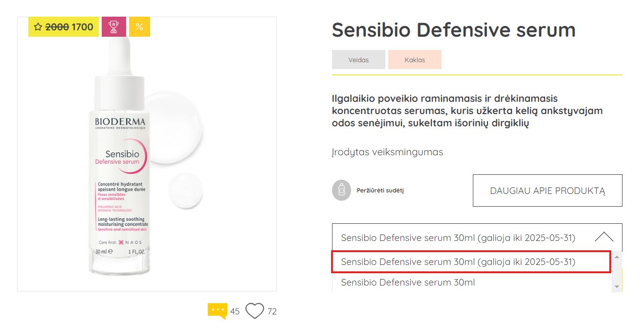Open the Peržiūrėti sudėtį link

point(380,190)
